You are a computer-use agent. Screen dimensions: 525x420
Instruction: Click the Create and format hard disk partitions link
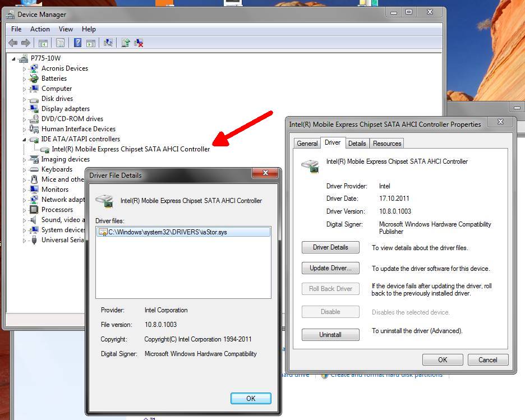tap(386, 375)
